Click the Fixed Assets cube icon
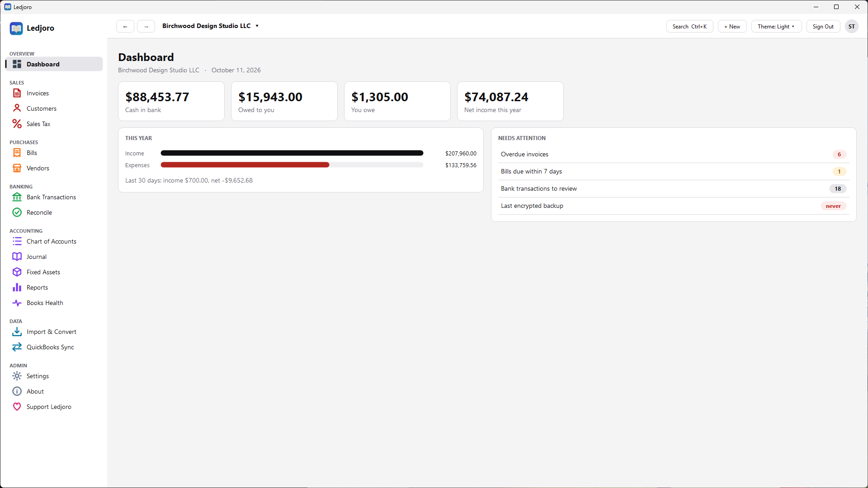This screenshot has height=488, width=868. (17, 272)
